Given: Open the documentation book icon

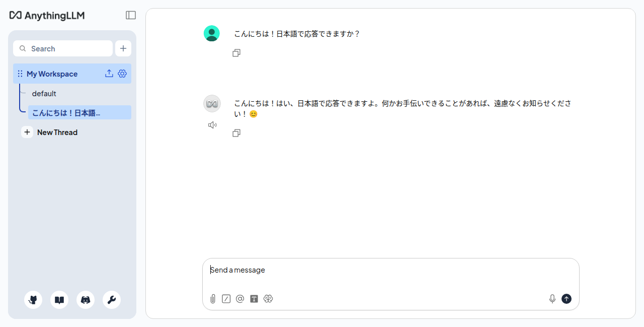Looking at the screenshot, I should coord(59,299).
